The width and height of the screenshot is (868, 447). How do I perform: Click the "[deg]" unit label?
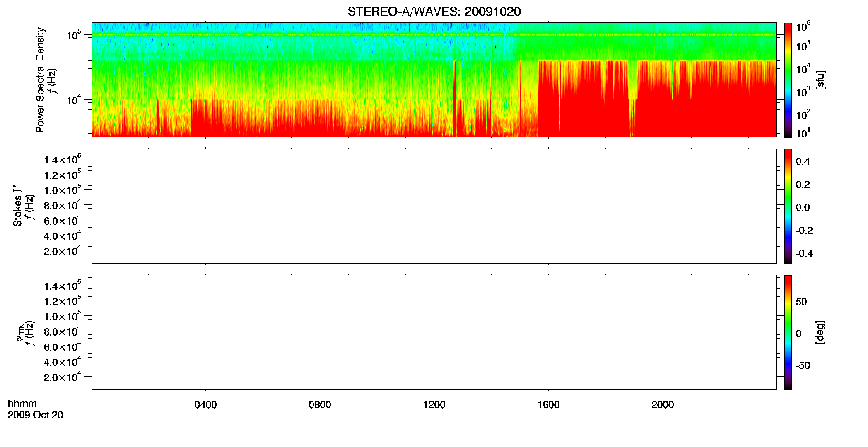[x=820, y=332]
